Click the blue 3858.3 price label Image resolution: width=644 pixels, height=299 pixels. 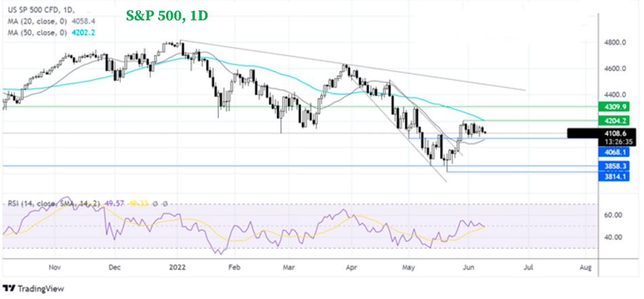616,165
